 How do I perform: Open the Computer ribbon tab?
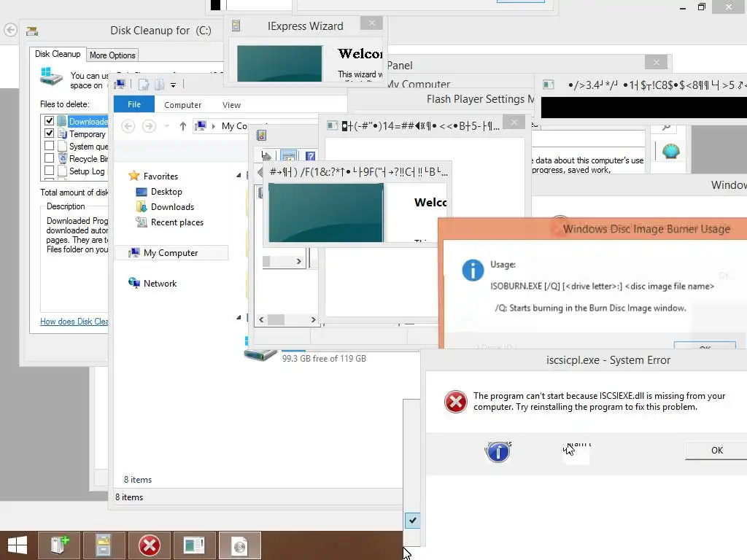point(182,105)
